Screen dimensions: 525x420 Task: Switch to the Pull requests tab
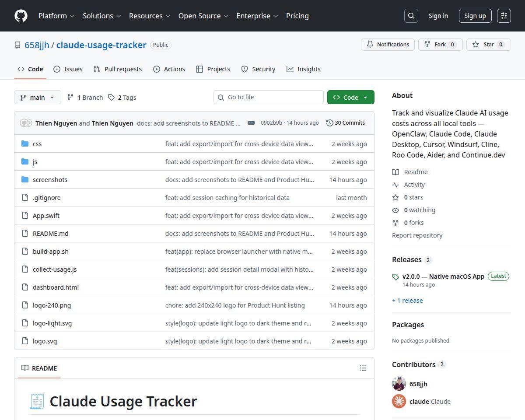(118, 69)
